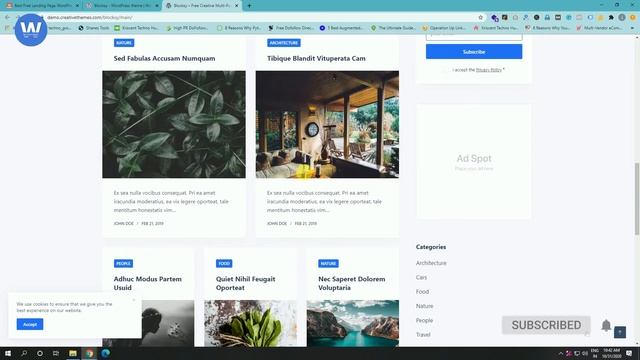The width and height of the screenshot is (640, 360).
Task: Open Windows taskbar search
Action: (24, 353)
